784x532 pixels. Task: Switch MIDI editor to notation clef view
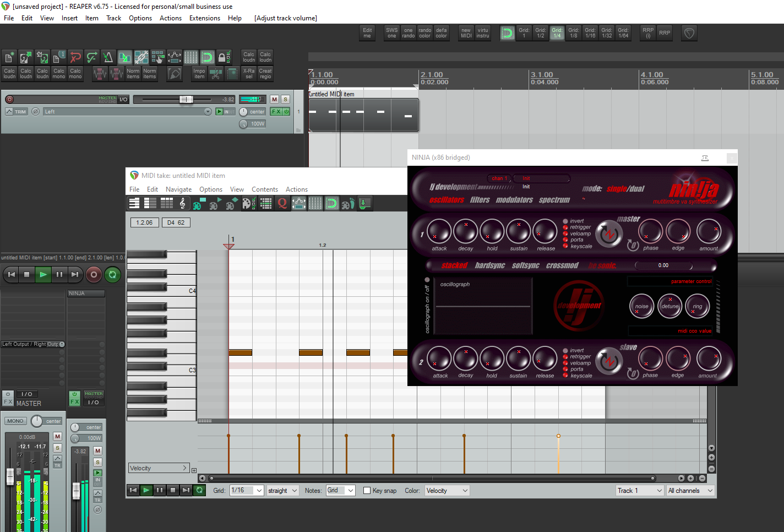[x=183, y=204]
